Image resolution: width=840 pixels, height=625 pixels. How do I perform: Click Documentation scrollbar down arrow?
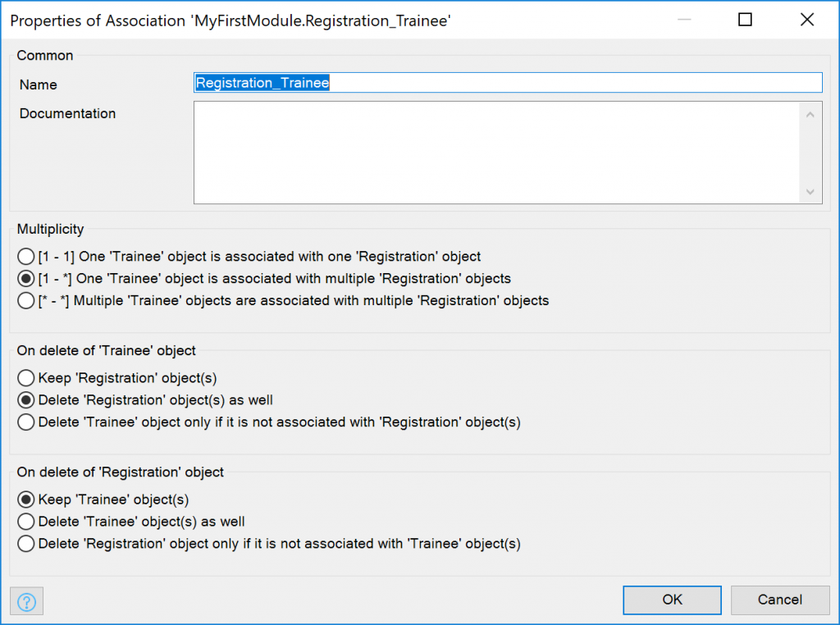coord(810,191)
